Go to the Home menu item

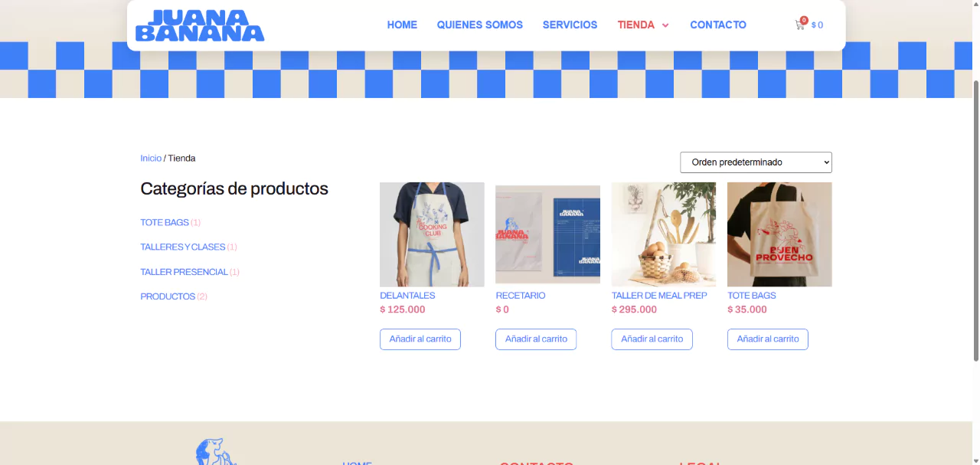pyautogui.click(x=402, y=25)
